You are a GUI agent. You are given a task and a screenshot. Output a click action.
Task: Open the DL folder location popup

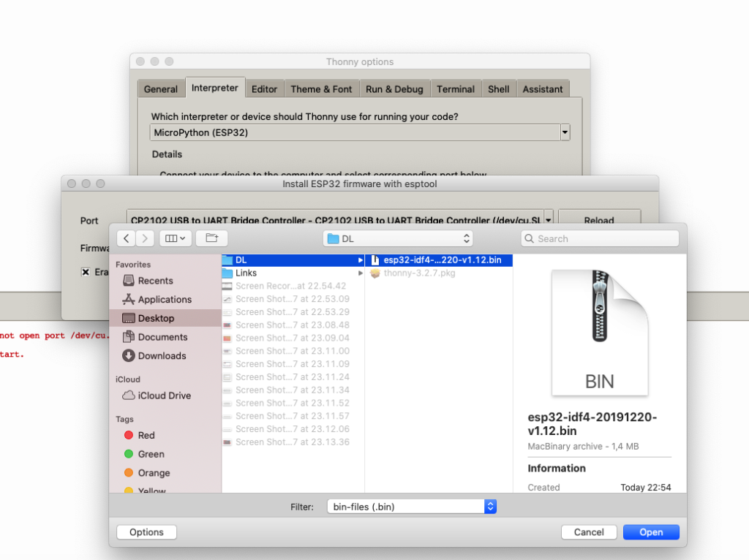click(398, 239)
